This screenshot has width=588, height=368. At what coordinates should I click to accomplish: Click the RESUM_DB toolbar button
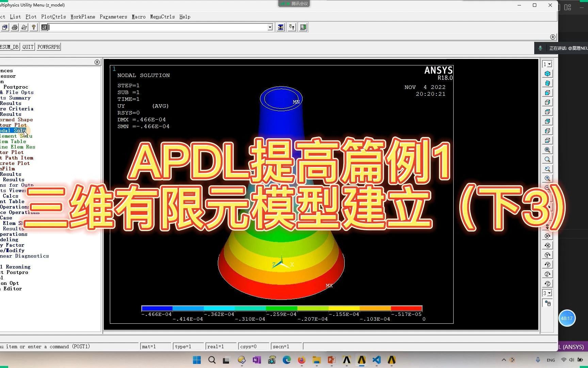[10, 47]
